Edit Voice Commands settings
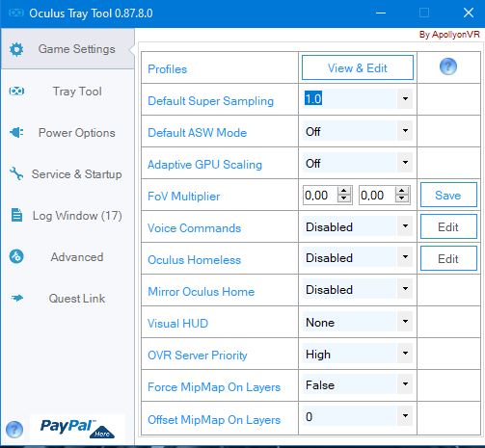The image size is (485, 448). point(448,226)
